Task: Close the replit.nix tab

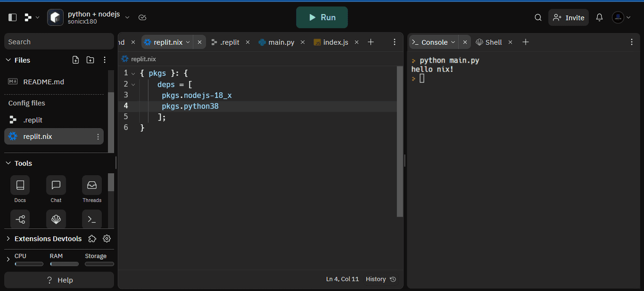Action: tap(199, 42)
